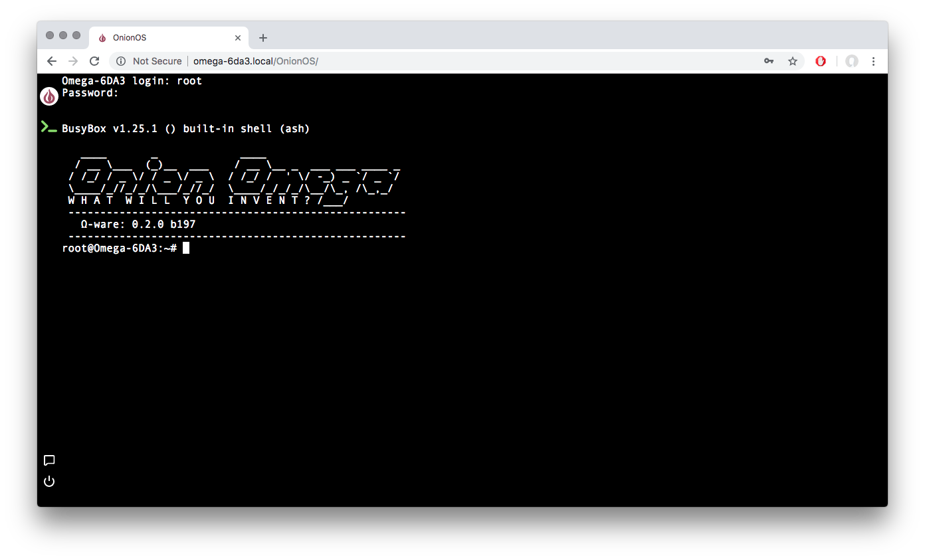This screenshot has width=925, height=560.
Task: Open the password manager key icon
Action: coord(769,60)
